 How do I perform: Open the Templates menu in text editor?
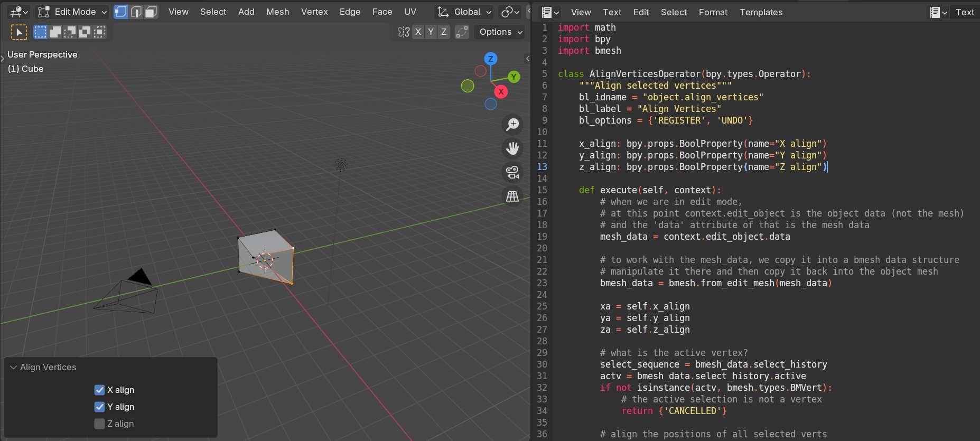(761, 12)
